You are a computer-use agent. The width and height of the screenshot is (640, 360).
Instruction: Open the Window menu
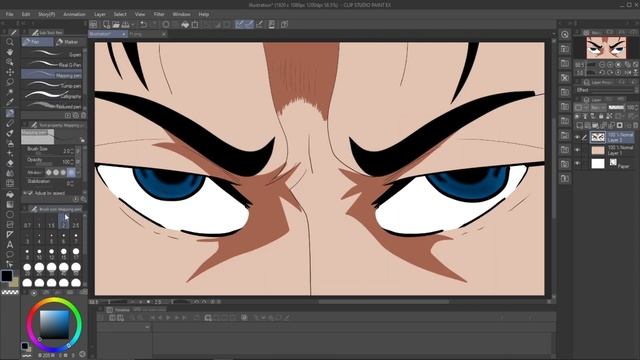click(x=181, y=14)
